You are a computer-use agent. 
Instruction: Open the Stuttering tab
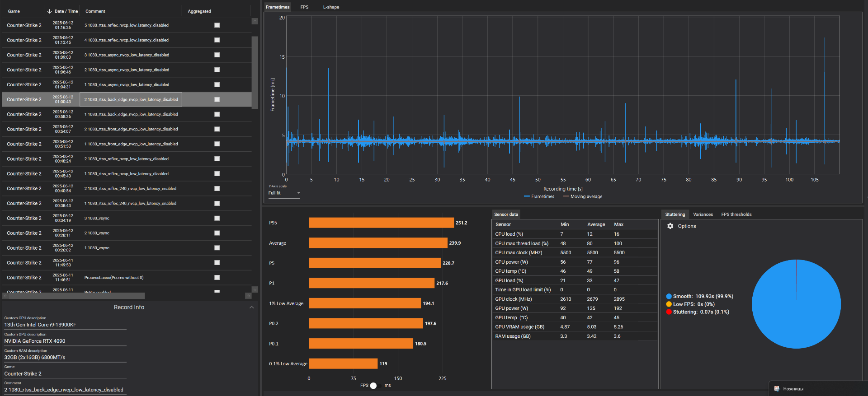(675, 214)
